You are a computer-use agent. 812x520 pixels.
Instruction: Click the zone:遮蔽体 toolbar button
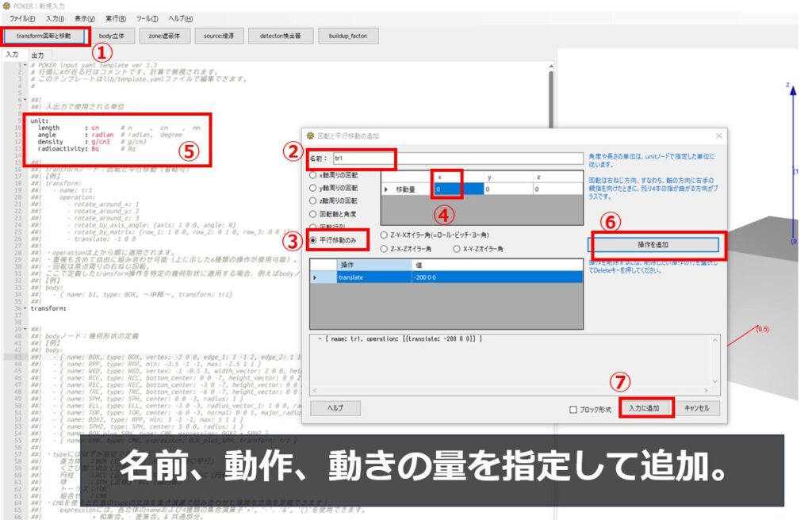[164, 36]
